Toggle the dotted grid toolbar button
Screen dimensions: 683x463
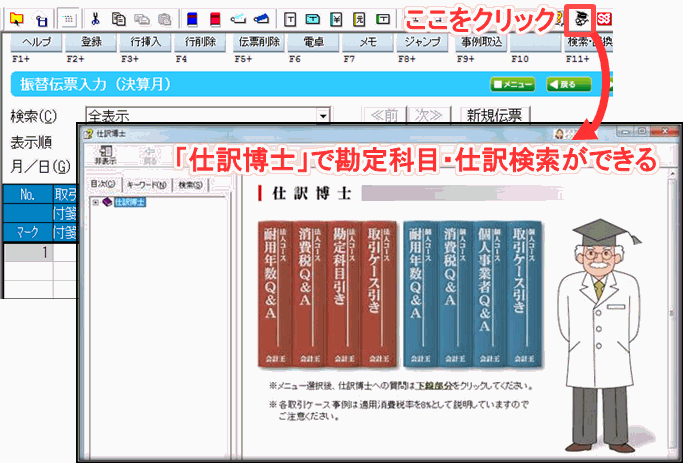(68, 19)
